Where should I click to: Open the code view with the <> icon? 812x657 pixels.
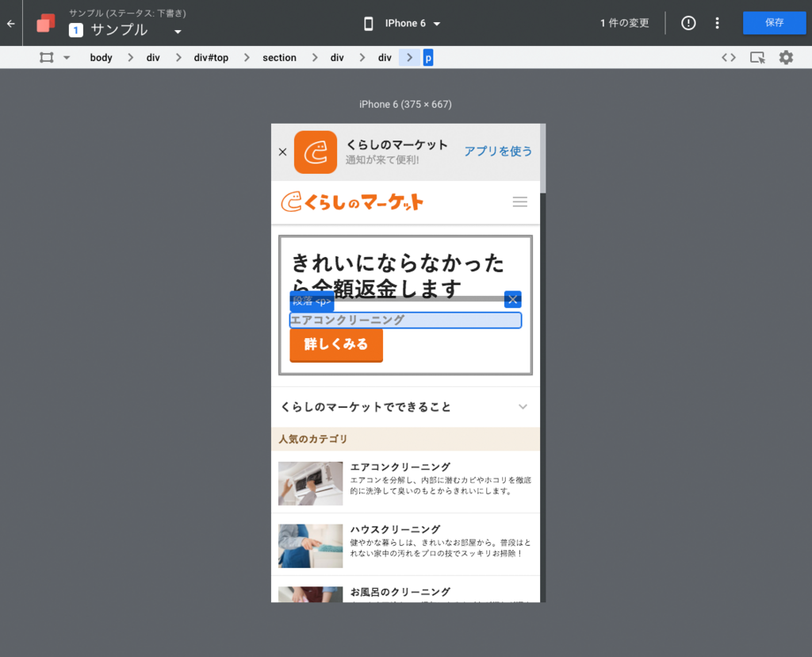click(729, 57)
